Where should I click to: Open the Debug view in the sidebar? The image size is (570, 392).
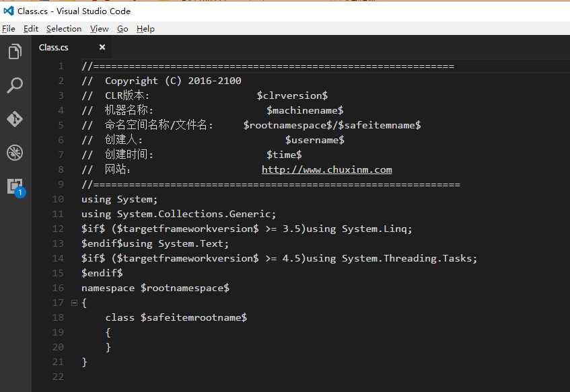coord(15,153)
